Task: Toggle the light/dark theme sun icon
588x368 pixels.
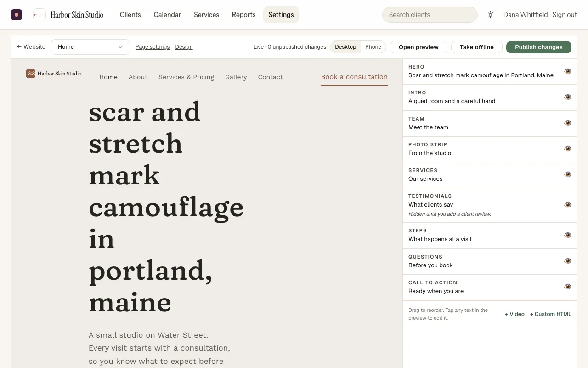Action: click(x=490, y=15)
